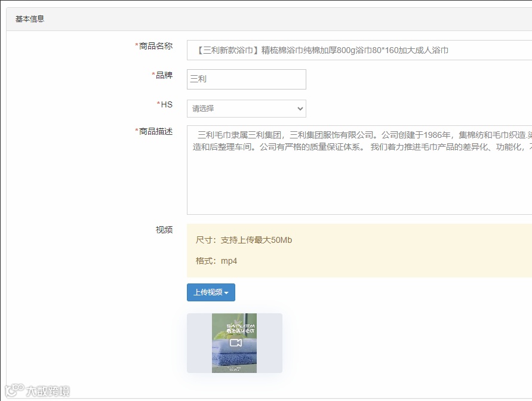Click the 商品描述 field label
The height and width of the screenshot is (401, 532).
tap(153, 131)
